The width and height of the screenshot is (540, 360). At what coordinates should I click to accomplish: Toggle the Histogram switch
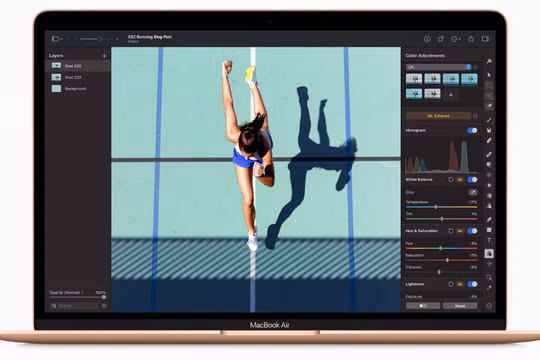pos(472,130)
